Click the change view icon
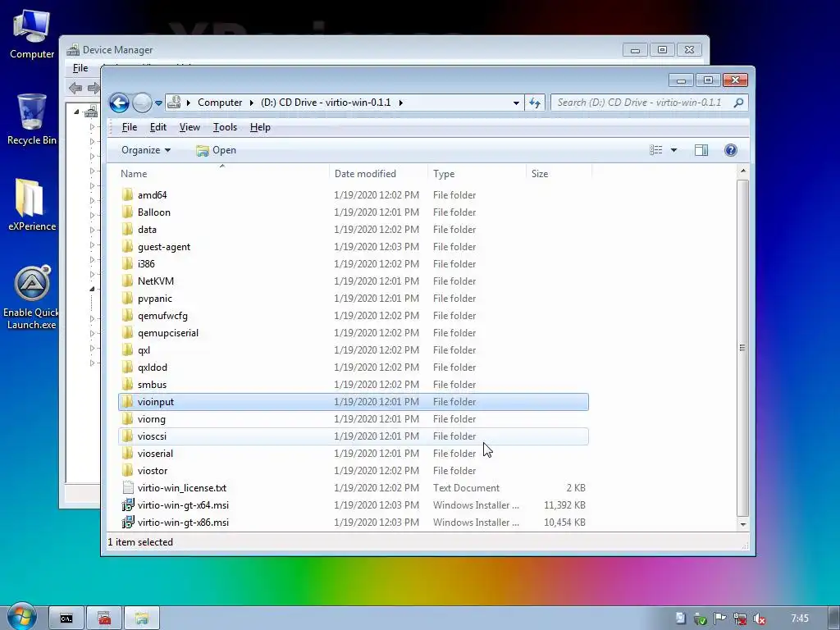This screenshot has height=630, width=840. tap(655, 150)
